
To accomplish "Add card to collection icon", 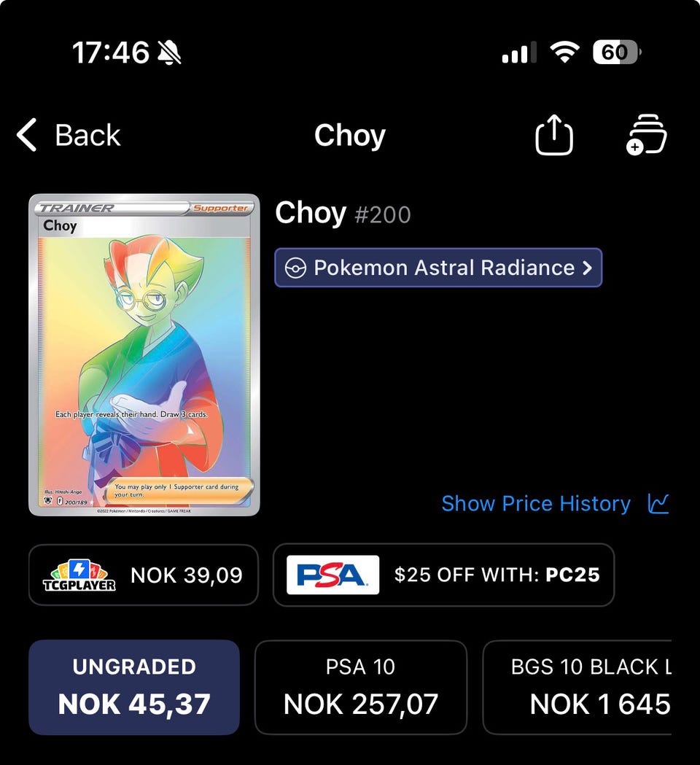I will 646,135.
